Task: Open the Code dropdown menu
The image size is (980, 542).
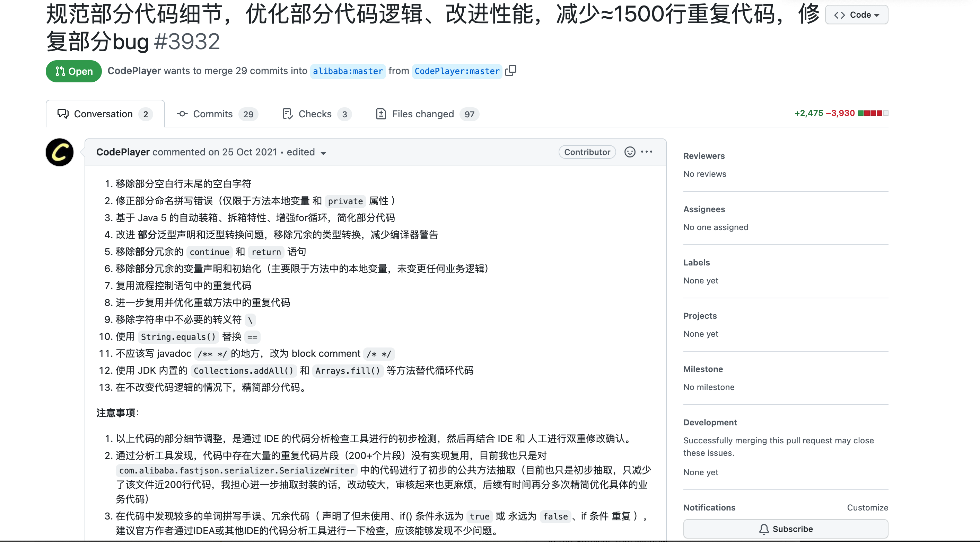Action: coord(856,15)
